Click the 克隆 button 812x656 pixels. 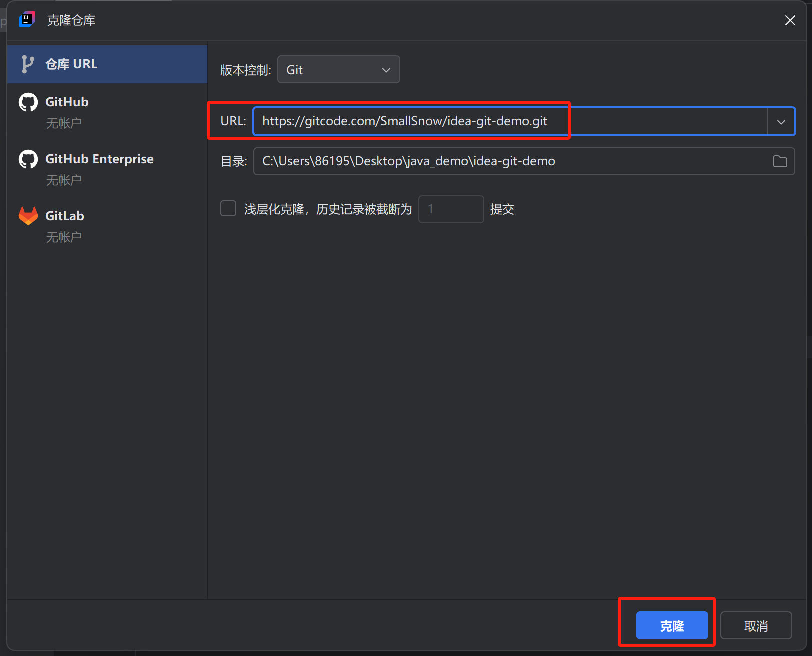[672, 625]
